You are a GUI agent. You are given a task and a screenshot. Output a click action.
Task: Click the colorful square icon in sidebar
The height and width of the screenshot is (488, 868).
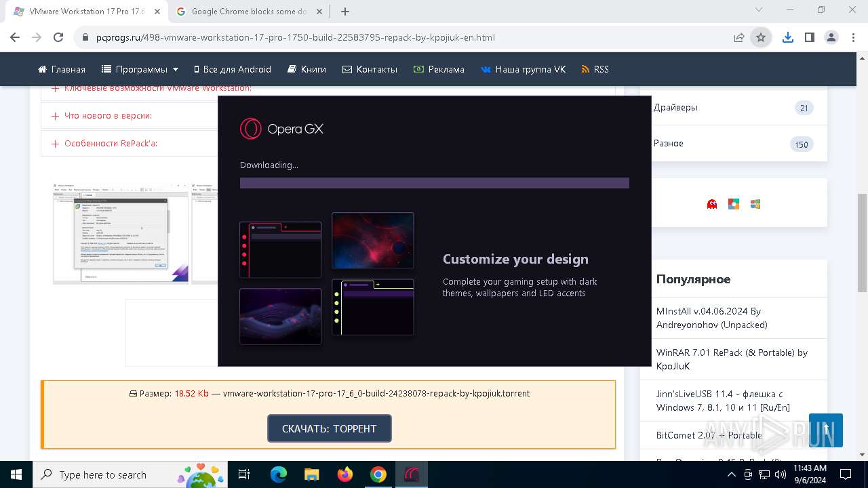click(734, 204)
